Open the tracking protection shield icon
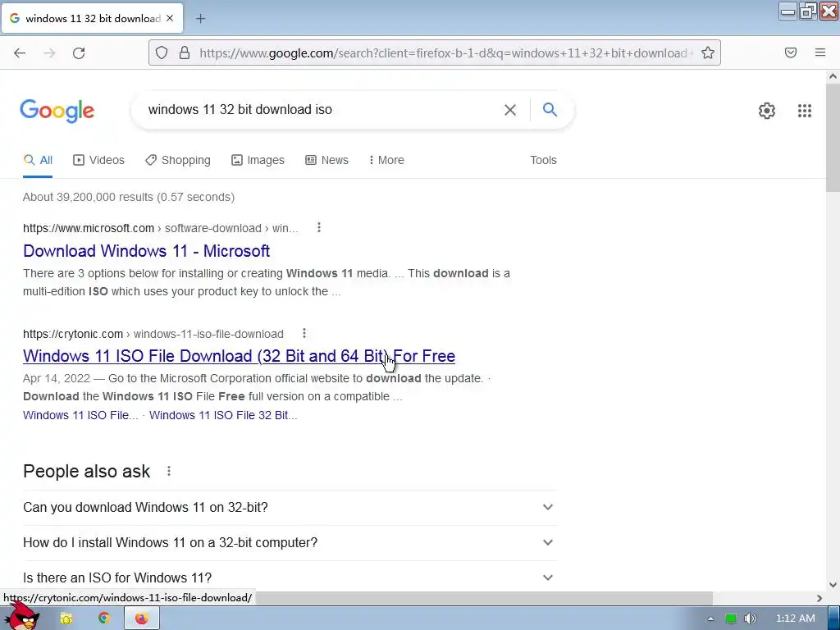Viewport: 840px width, 630px height. click(x=162, y=52)
